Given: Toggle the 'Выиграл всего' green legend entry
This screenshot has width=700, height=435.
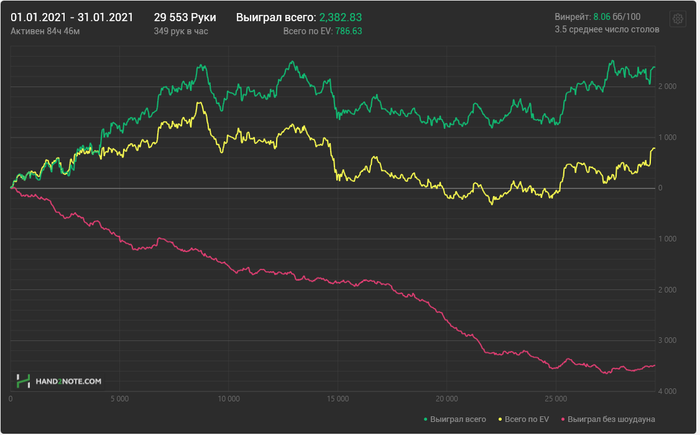Looking at the screenshot, I should pos(457,421).
